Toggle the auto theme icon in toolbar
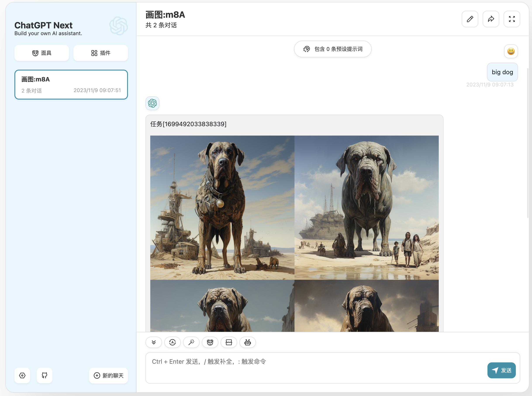 click(x=172, y=342)
